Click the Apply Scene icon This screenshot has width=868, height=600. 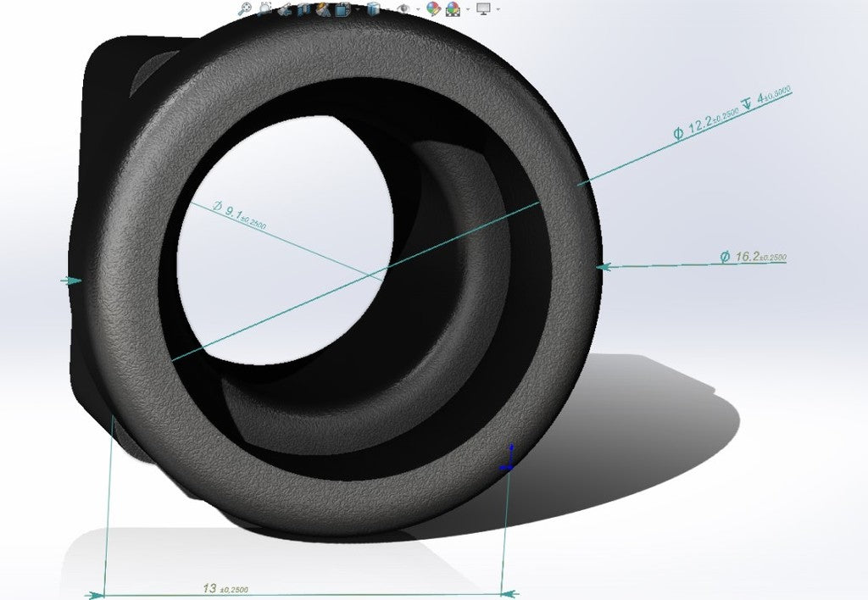[453, 9]
